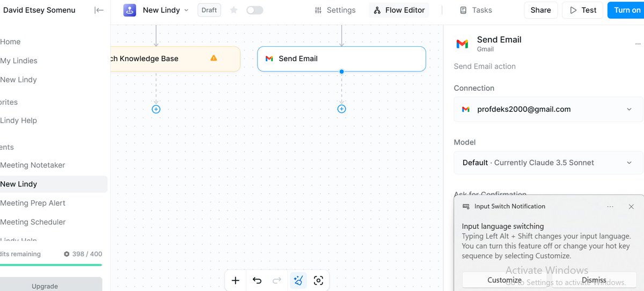The height and width of the screenshot is (291, 644).
Task: Click the Share button
Action: coord(540,10)
